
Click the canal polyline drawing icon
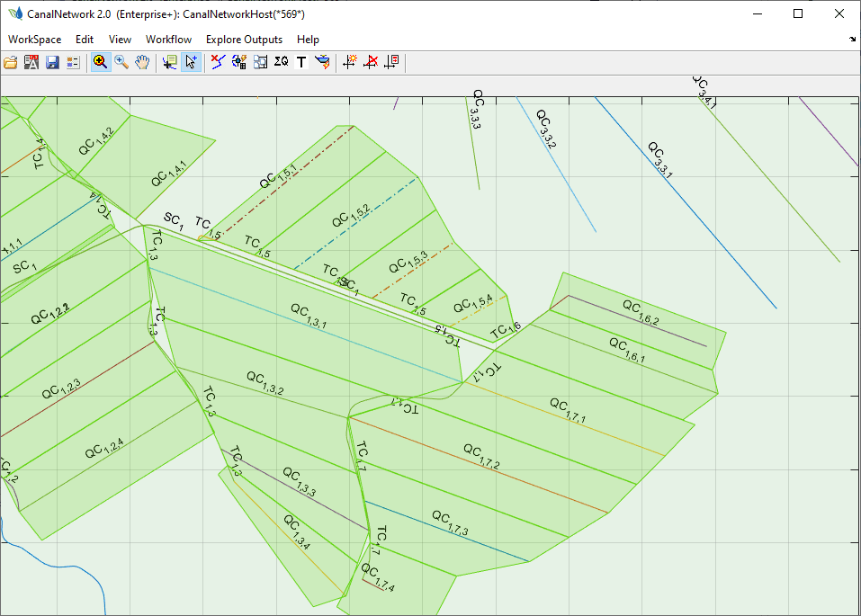[x=218, y=62]
